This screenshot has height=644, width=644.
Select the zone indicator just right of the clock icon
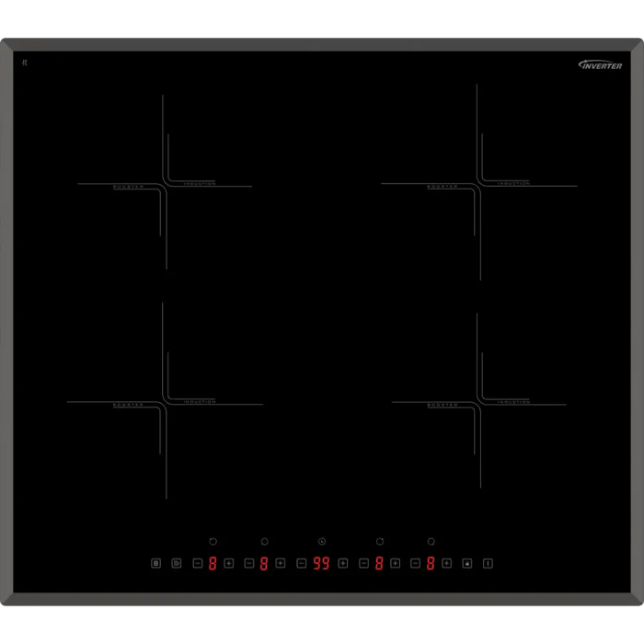coord(380,542)
